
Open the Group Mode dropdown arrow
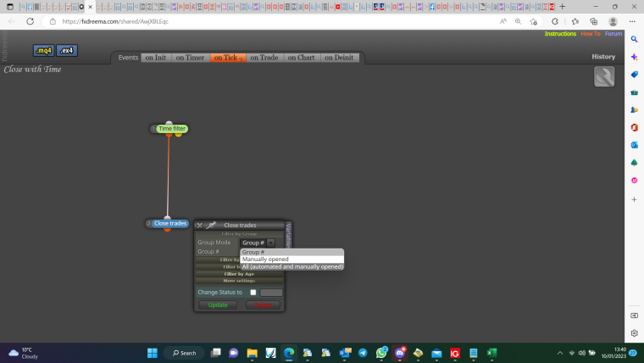[x=270, y=243]
